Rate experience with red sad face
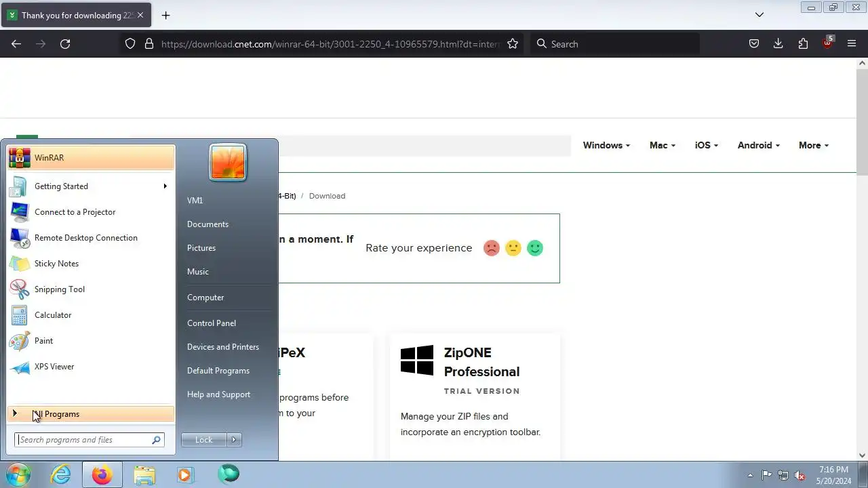 click(492, 248)
